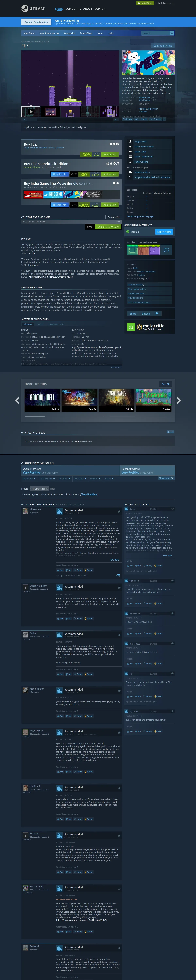
Task: Click the Steam Cloud icon
Action: coord(130,151)
